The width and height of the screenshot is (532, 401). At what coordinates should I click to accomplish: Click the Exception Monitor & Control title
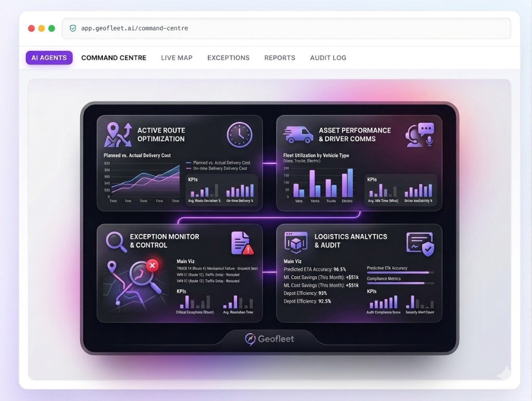click(x=164, y=241)
